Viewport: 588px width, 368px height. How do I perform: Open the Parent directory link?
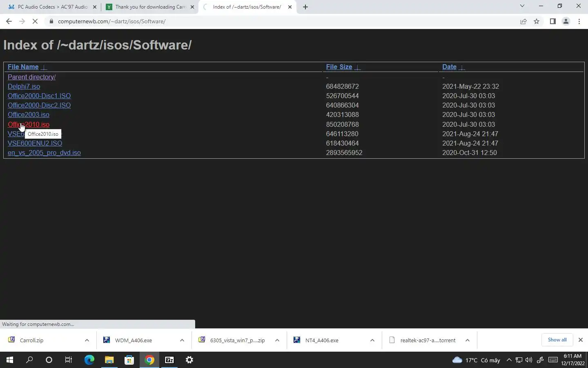tap(31, 77)
